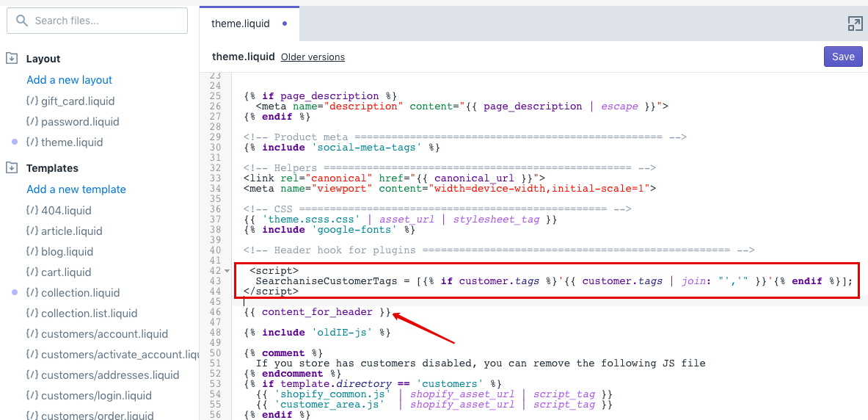The image size is (868, 420).
Task: Open article.liquid template
Action: [x=72, y=231]
